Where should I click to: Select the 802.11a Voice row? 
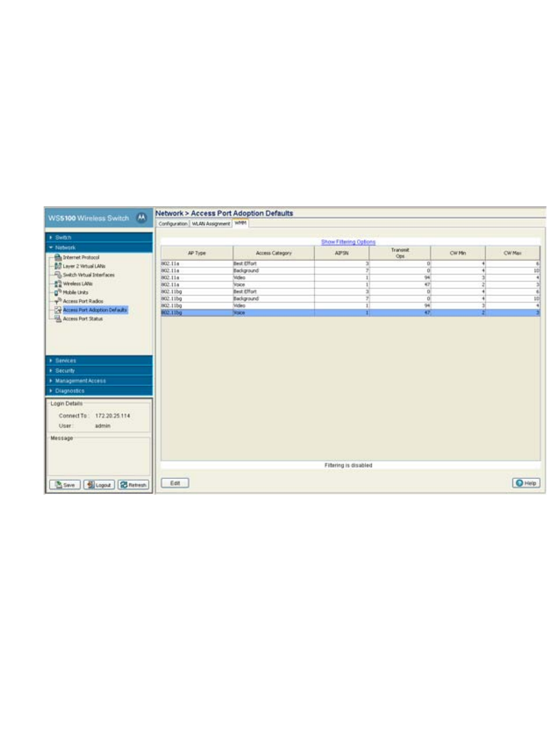coord(350,285)
